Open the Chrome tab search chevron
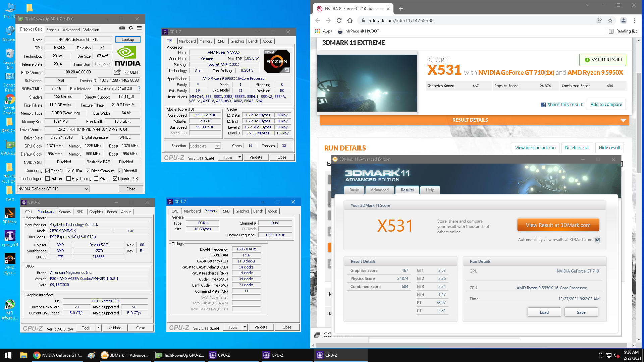This screenshot has height=362, width=644. click(588, 5)
